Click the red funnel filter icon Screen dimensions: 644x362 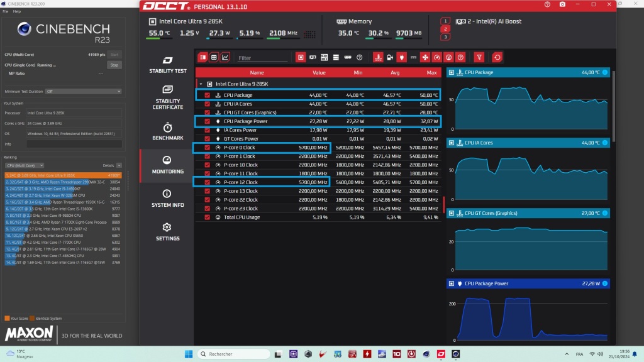click(479, 57)
